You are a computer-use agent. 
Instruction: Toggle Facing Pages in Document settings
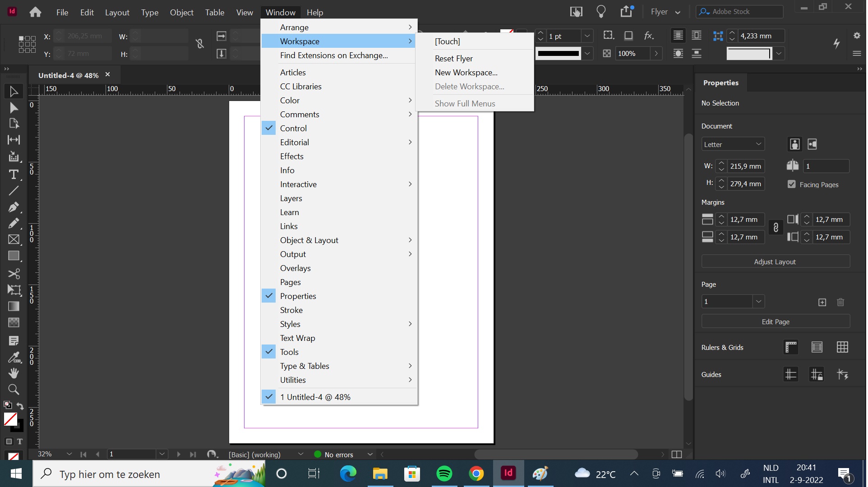coord(792,184)
